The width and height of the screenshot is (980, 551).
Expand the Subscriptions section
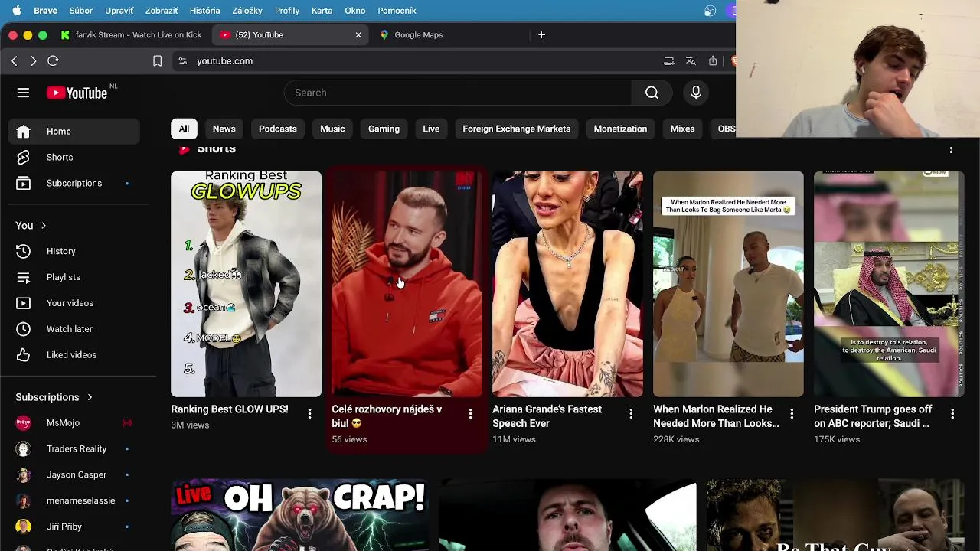[54, 397]
